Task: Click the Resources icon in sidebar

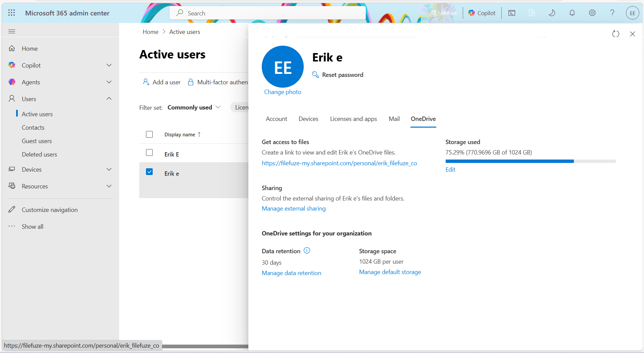Action: point(12,186)
